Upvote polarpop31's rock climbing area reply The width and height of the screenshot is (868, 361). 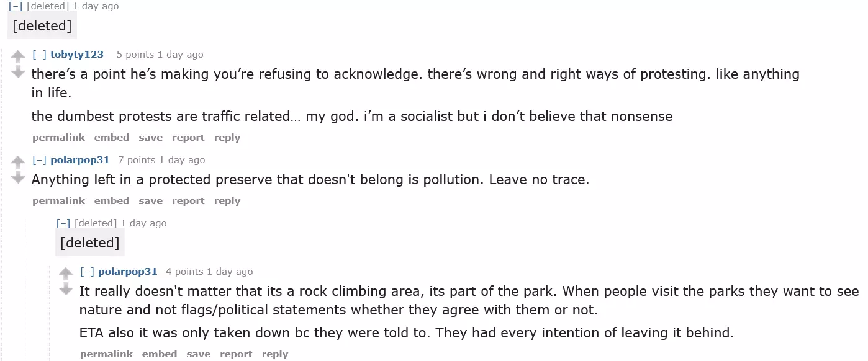point(66,274)
